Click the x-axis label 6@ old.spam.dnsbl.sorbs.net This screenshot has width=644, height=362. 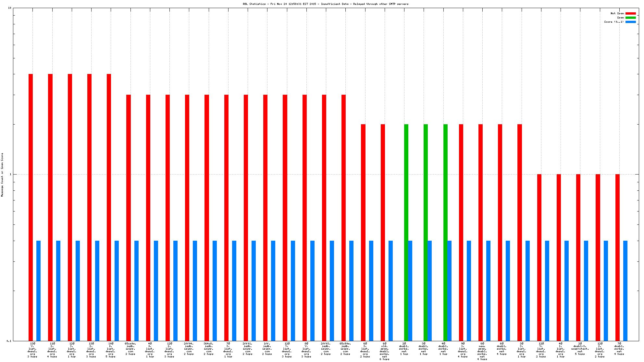385,351
